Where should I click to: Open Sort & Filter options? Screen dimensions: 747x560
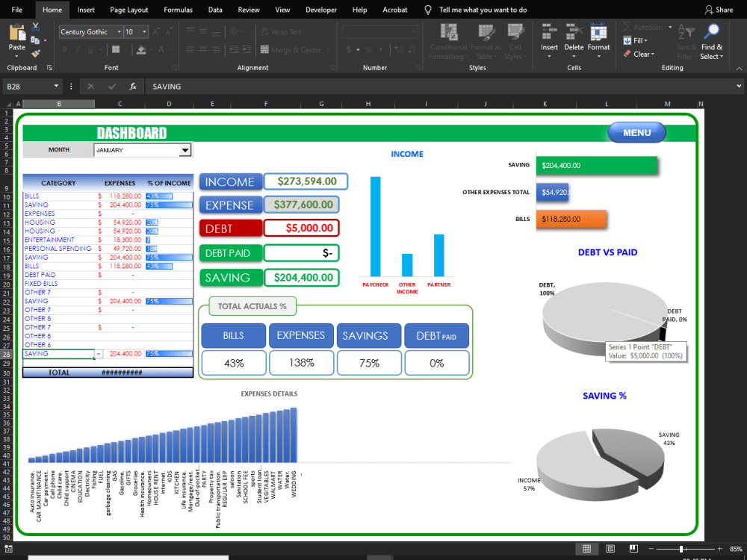687,41
